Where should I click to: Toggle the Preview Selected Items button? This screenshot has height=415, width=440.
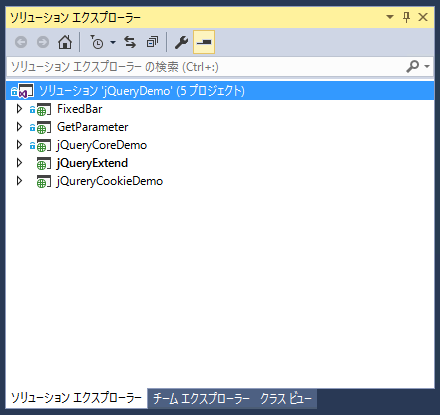point(204,42)
